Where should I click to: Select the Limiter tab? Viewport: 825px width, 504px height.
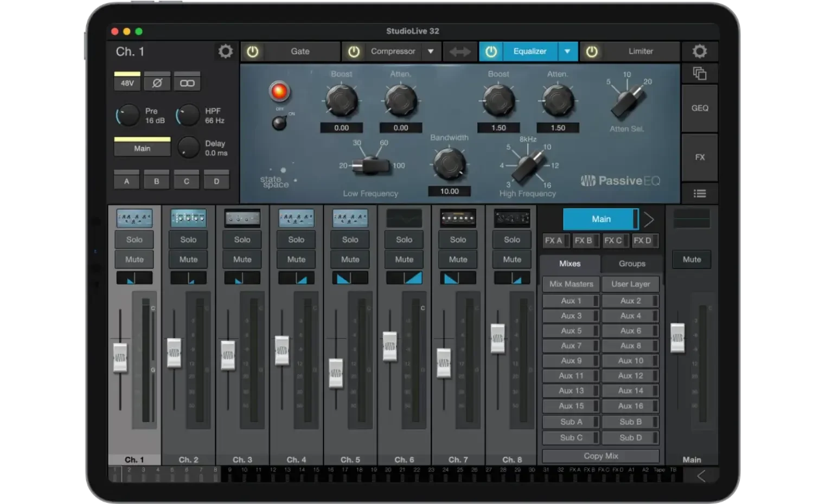(641, 52)
